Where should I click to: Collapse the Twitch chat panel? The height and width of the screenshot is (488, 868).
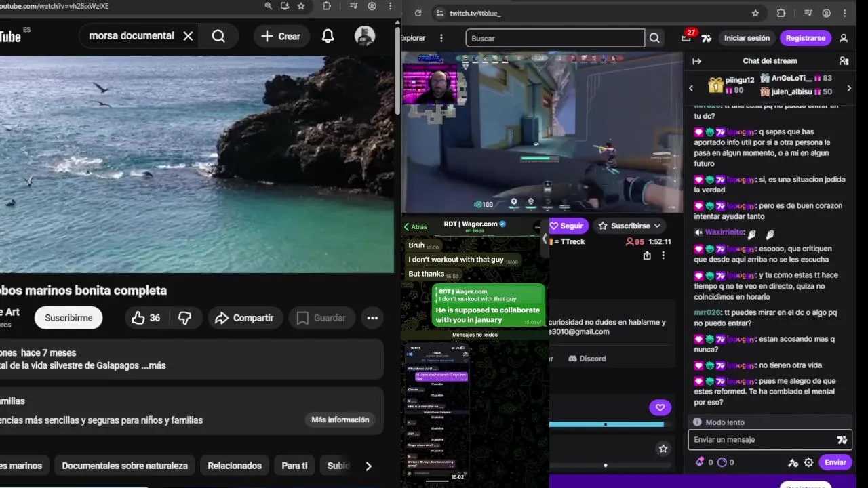696,61
